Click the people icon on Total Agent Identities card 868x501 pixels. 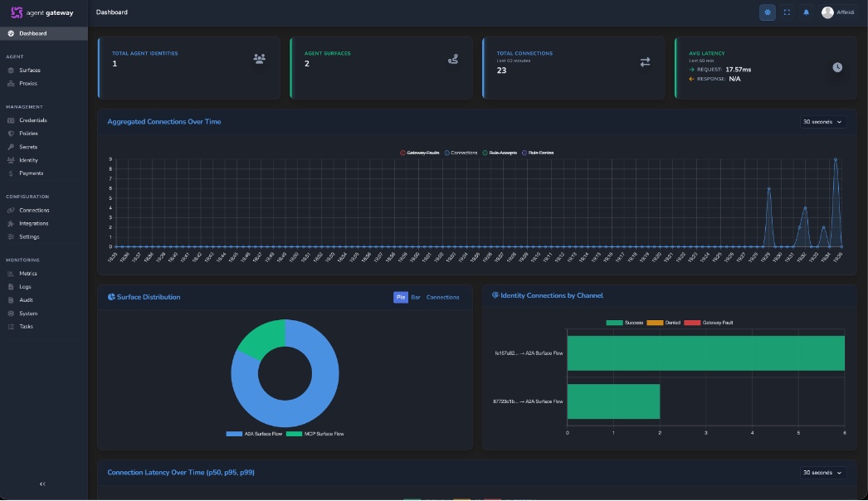[259, 58]
